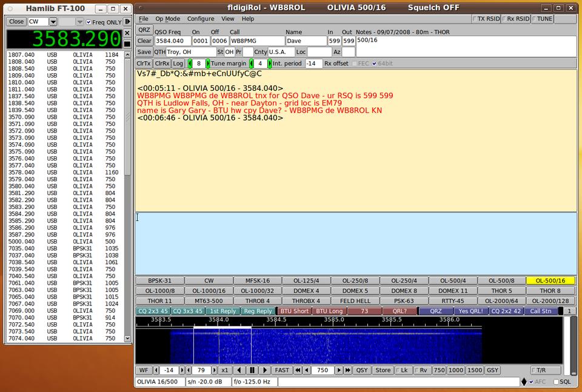Click the X button beside the frequency display
The height and width of the screenshot is (392, 582).
point(127,33)
